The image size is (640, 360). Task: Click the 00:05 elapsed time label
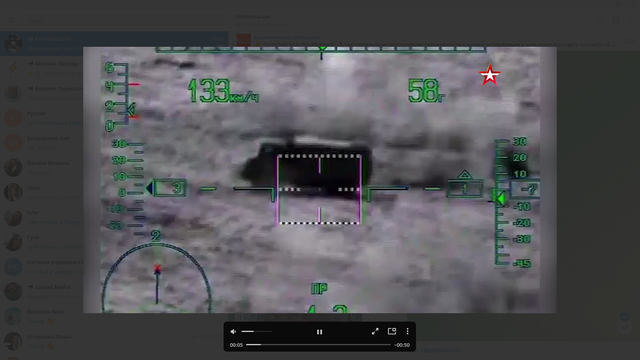click(x=236, y=345)
